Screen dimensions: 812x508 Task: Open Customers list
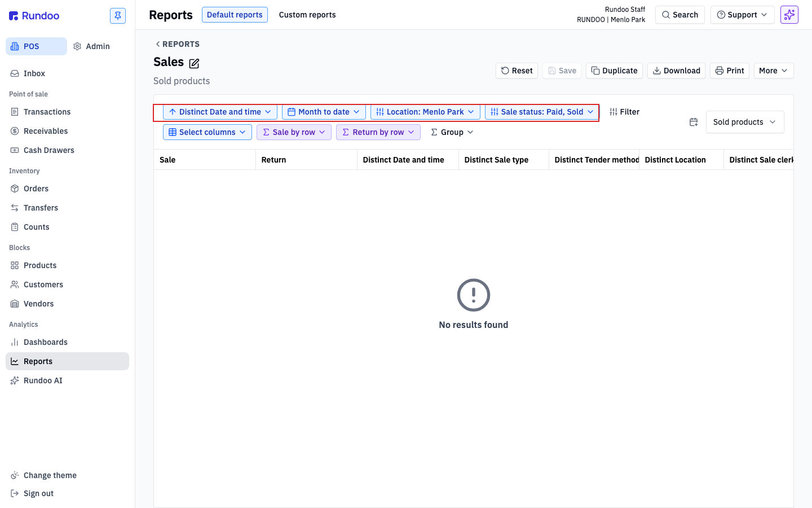(x=67, y=284)
